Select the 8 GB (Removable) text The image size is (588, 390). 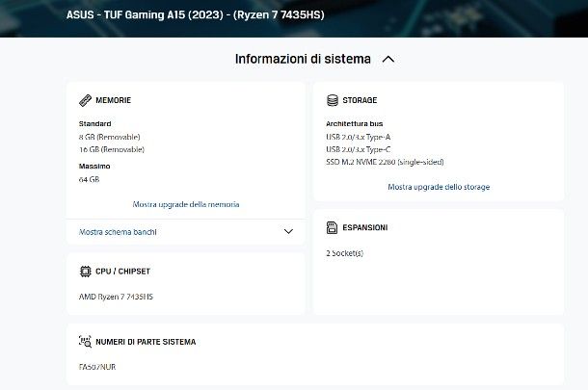110,137
